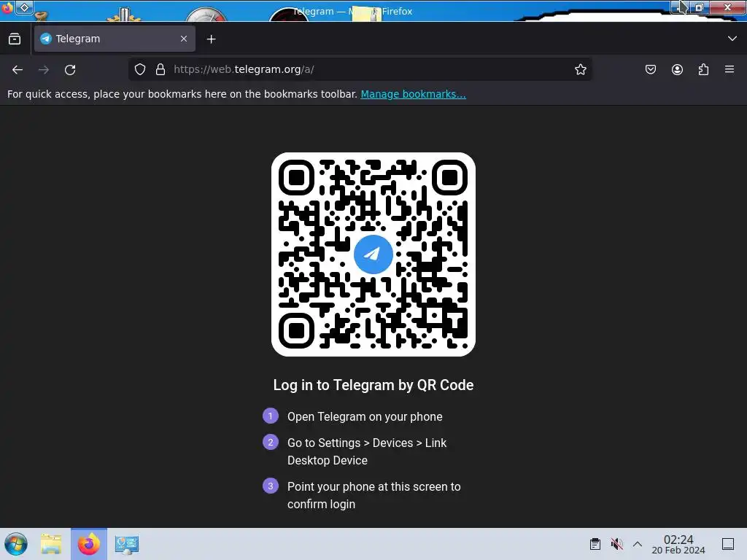Open the extensions panel
Screen dimensions: 747x560
click(x=703, y=69)
